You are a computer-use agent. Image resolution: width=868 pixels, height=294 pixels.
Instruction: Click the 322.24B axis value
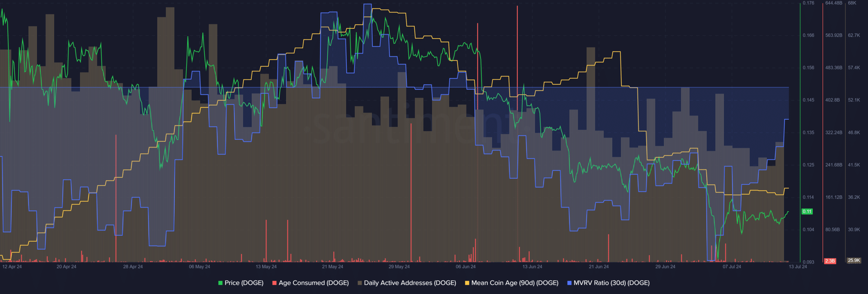point(834,133)
